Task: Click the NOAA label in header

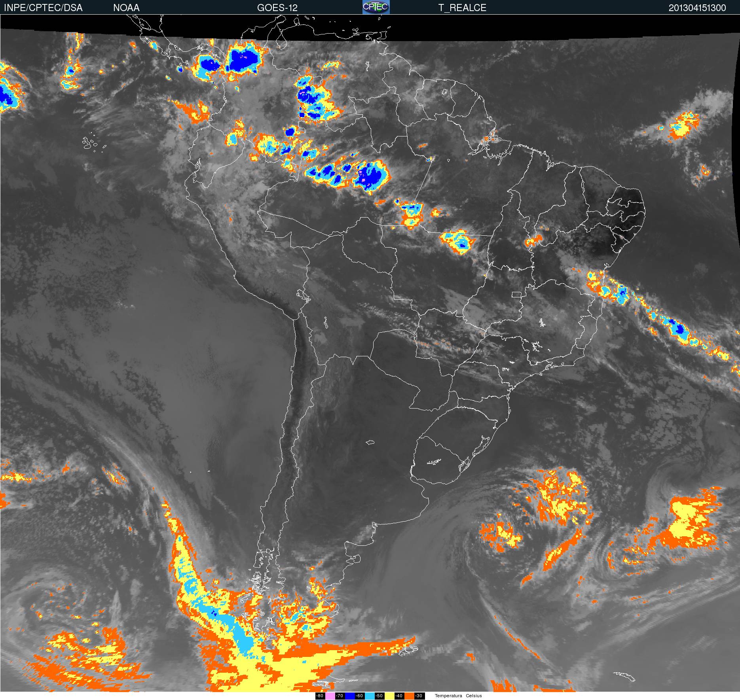Action: (x=126, y=8)
